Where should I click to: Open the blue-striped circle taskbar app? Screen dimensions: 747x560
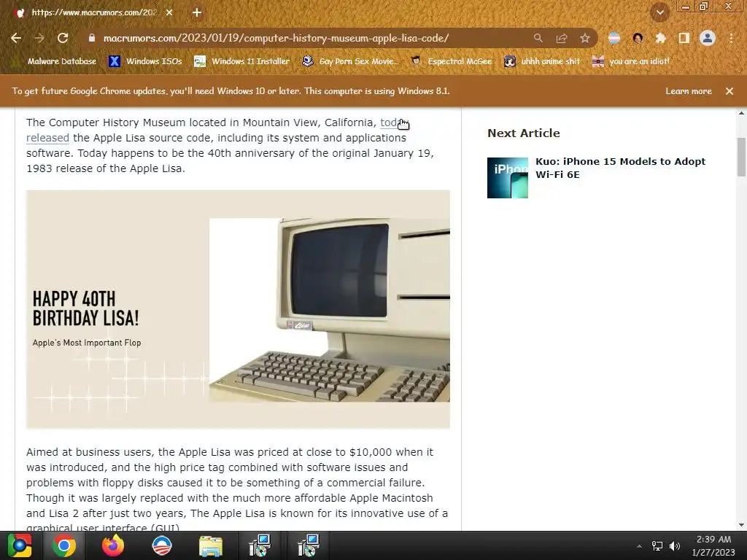161,545
